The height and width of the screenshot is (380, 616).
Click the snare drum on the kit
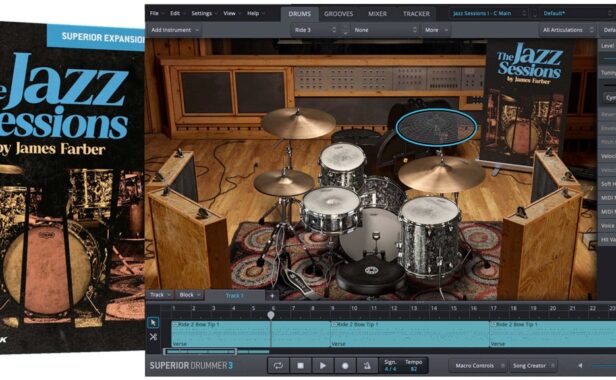331,210
